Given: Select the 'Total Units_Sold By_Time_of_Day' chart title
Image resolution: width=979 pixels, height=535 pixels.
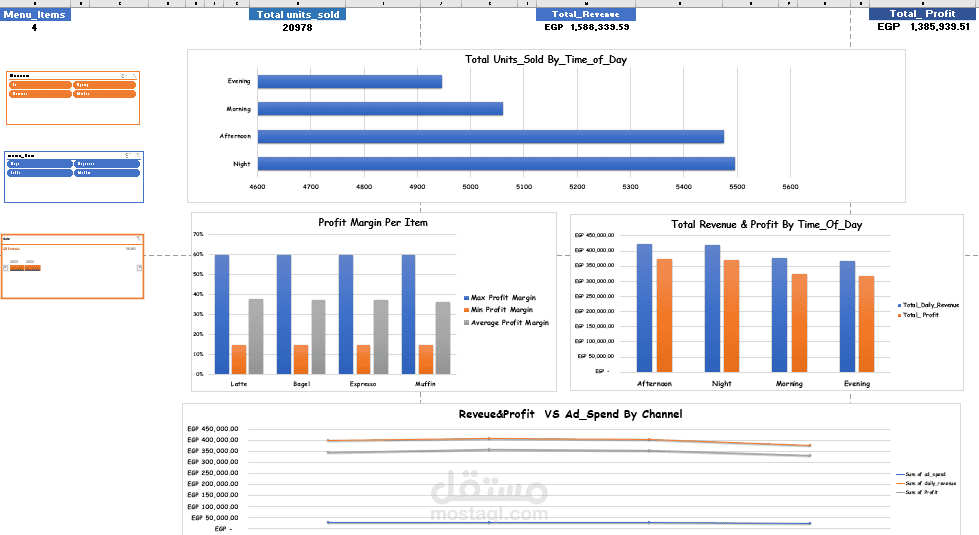Looking at the screenshot, I should coord(546,59).
